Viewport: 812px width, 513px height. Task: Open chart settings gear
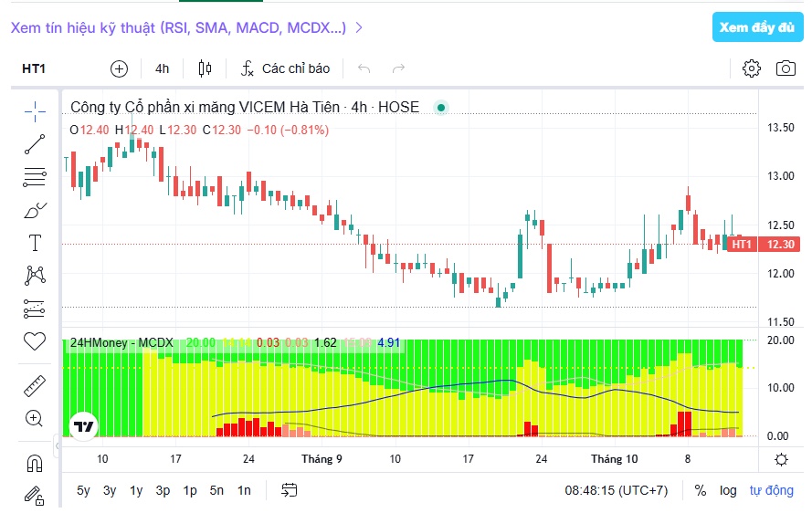click(752, 68)
